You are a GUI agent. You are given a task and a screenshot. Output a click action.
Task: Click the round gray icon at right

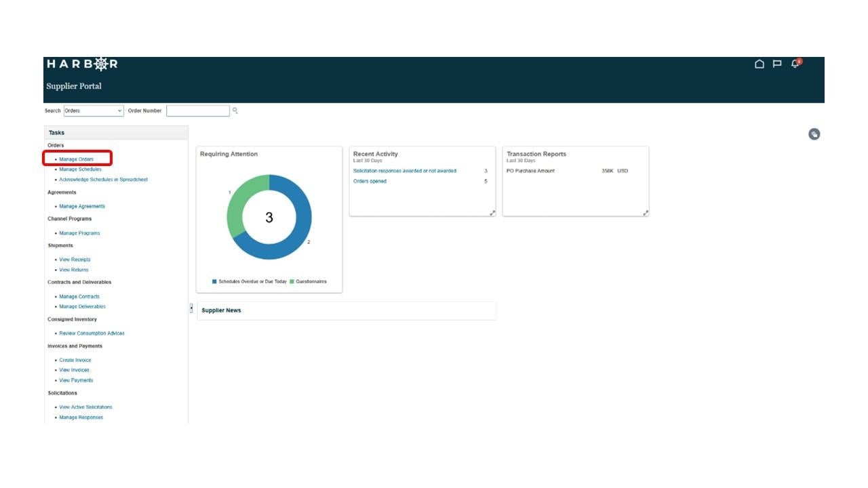pyautogui.click(x=814, y=134)
